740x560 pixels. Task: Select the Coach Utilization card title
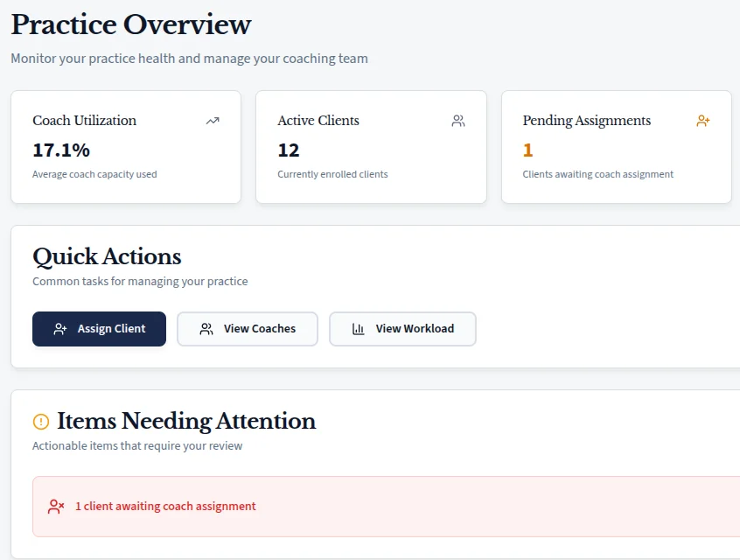pos(85,121)
